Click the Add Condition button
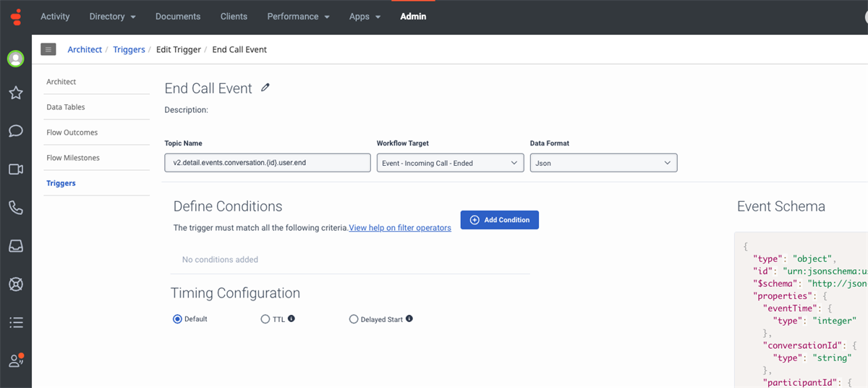The height and width of the screenshot is (388, 868). point(499,220)
